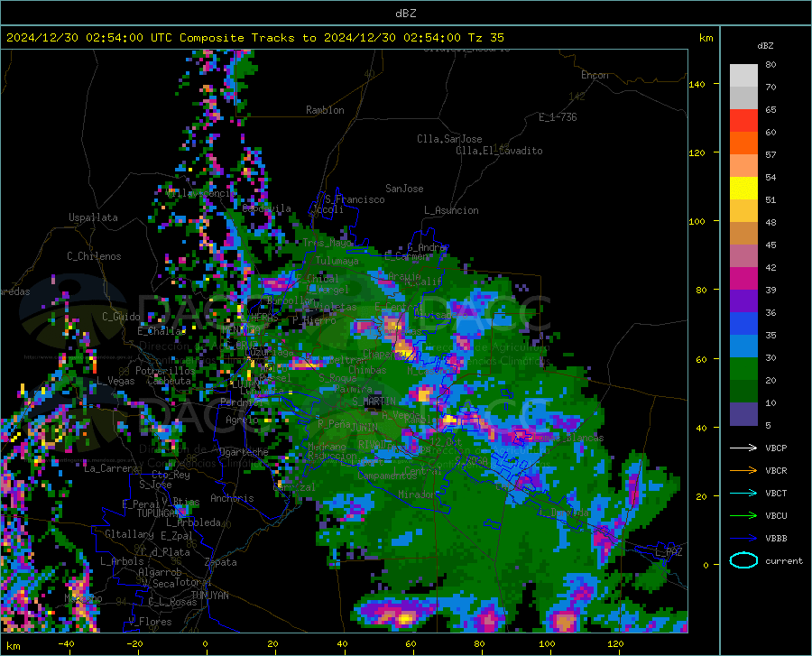Click the 'Clla.SanJose' place label
Image resolution: width=812 pixels, height=656 pixels.
(x=449, y=139)
